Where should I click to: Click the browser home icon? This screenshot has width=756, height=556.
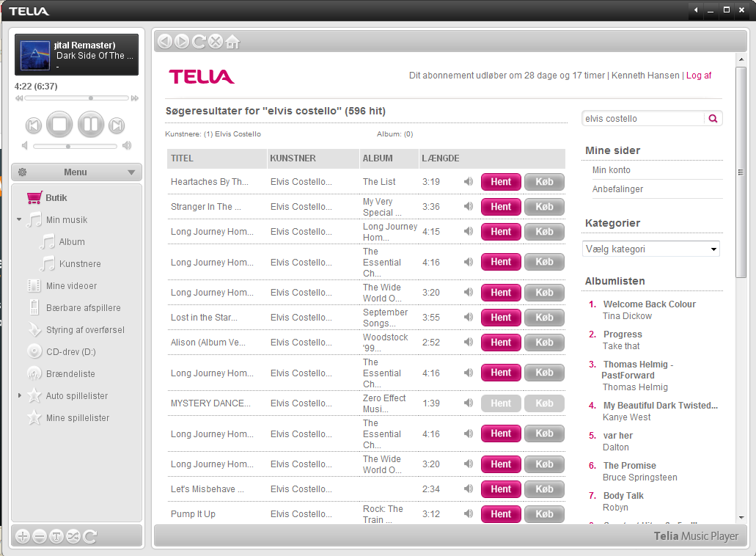pos(232,42)
